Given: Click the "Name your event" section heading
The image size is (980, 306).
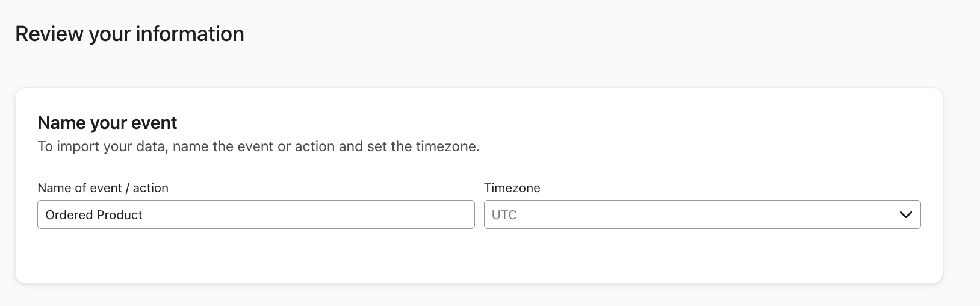Looking at the screenshot, I should point(107,123).
